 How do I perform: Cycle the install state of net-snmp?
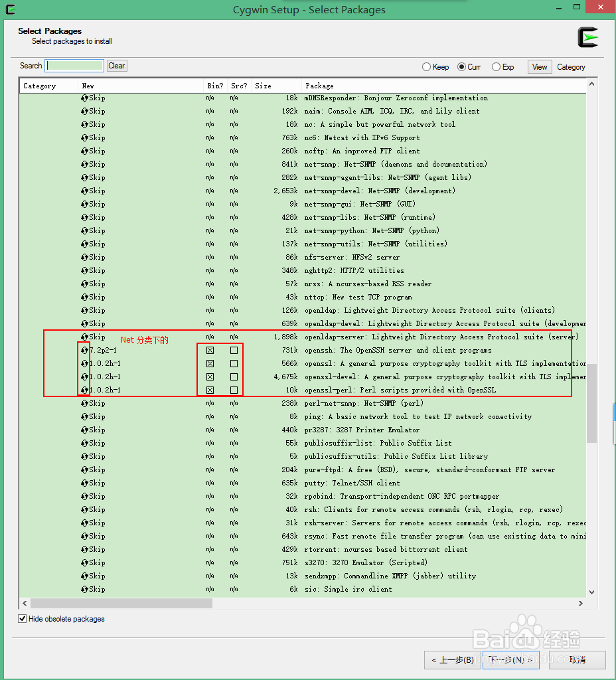pos(84,164)
